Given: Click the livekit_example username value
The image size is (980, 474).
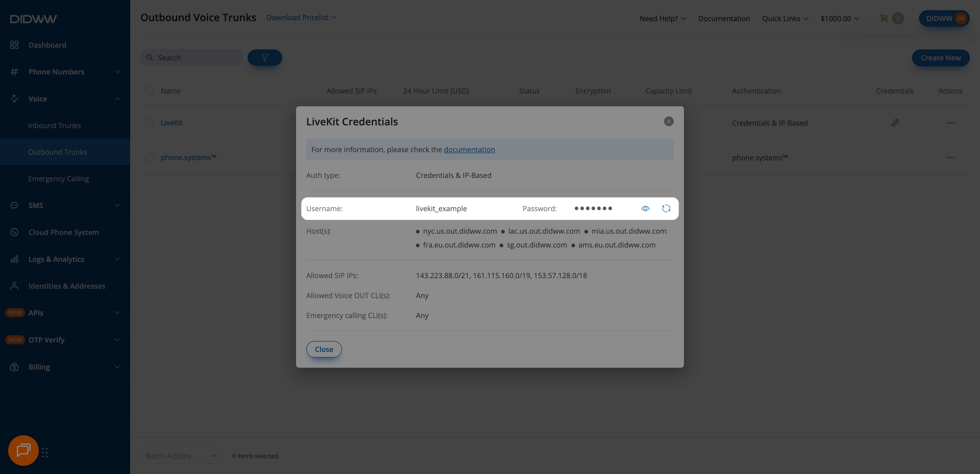Looking at the screenshot, I should [441, 208].
